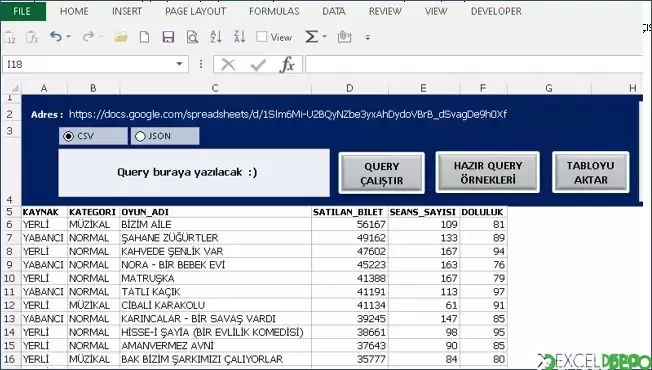652x370 pixels.
Task: Click the DOLULUK header cell
Action: tap(483, 212)
